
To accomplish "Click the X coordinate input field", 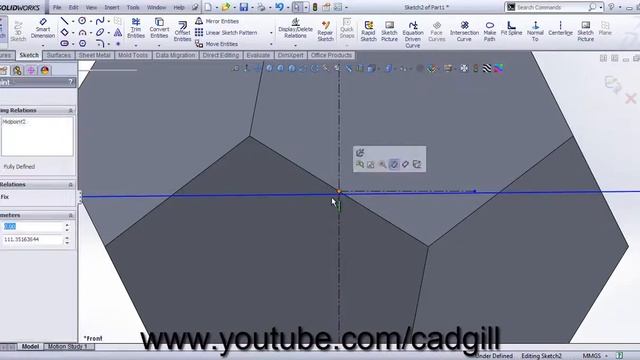I will 32,226.
